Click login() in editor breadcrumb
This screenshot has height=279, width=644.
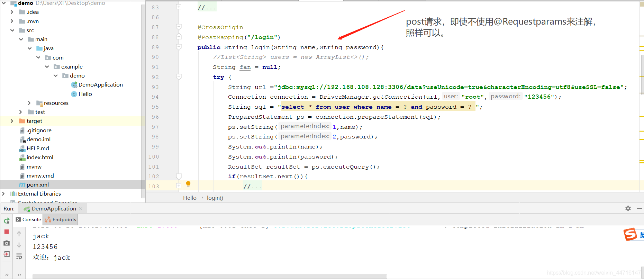(x=215, y=198)
